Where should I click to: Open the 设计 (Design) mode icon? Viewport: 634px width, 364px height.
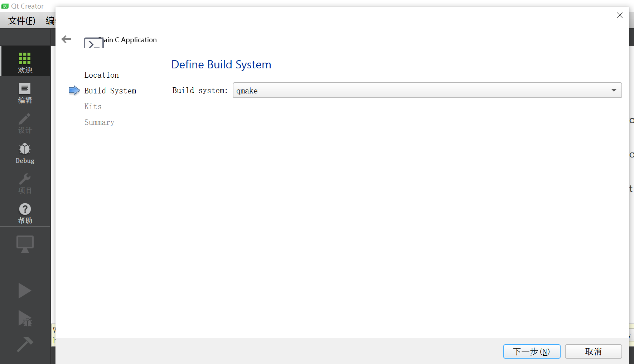click(25, 123)
